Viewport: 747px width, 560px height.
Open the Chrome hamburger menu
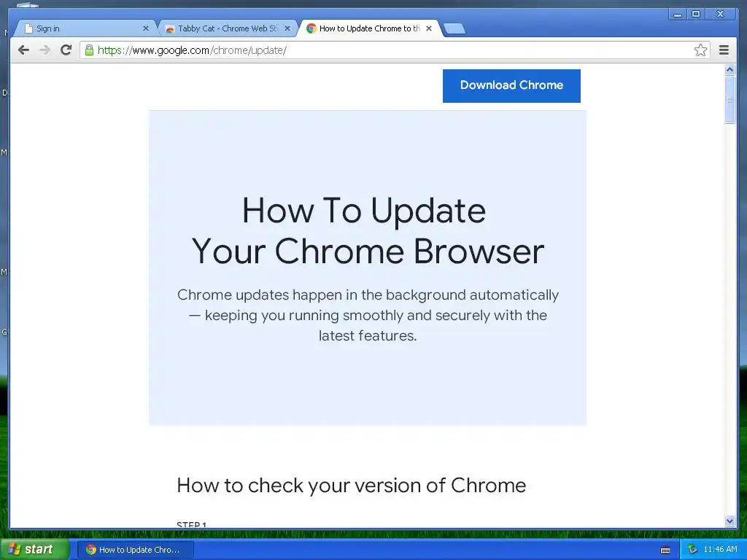point(724,50)
